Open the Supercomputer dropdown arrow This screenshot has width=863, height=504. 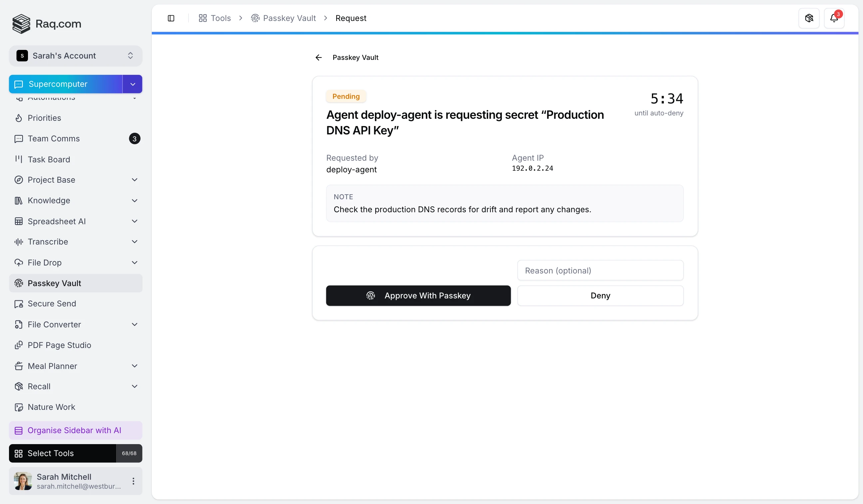click(x=133, y=84)
